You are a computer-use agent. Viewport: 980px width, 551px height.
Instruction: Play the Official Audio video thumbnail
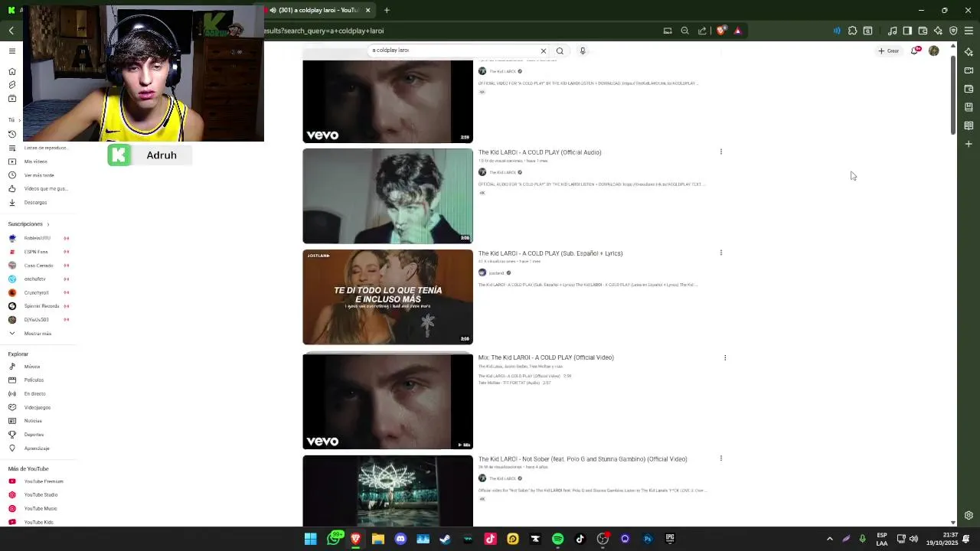pyautogui.click(x=387, y=196)
